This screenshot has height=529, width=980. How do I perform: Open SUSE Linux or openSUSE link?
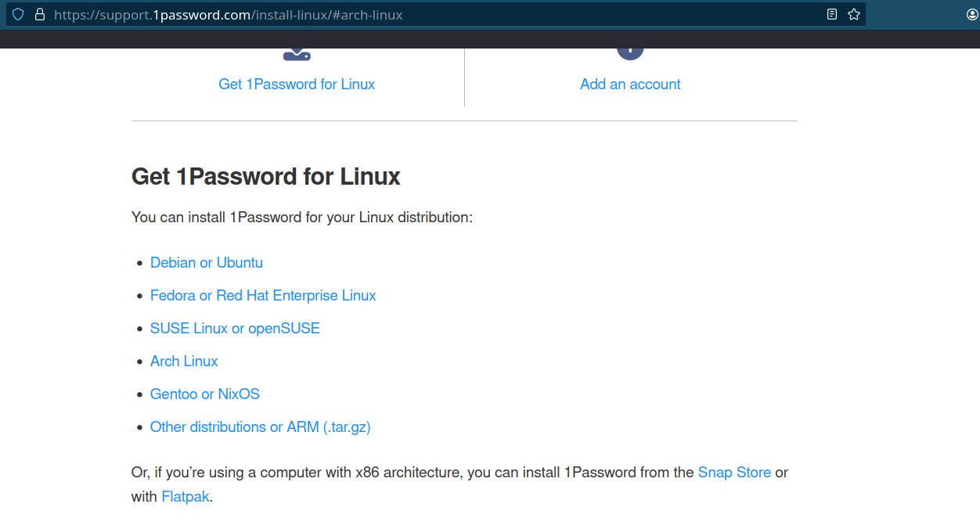[235, 328]
